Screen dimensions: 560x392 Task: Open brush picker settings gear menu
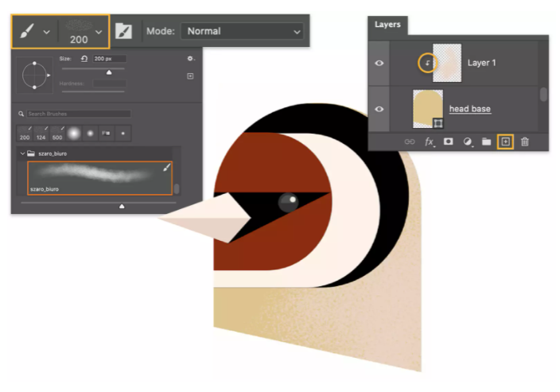click(x=190, y=59)
